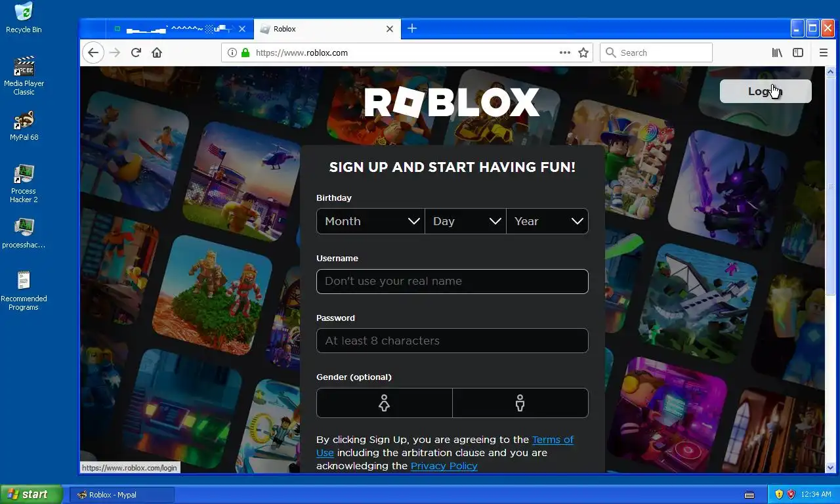Click the browser Search box
Screen dimensions: 840x504
(656, 52)
